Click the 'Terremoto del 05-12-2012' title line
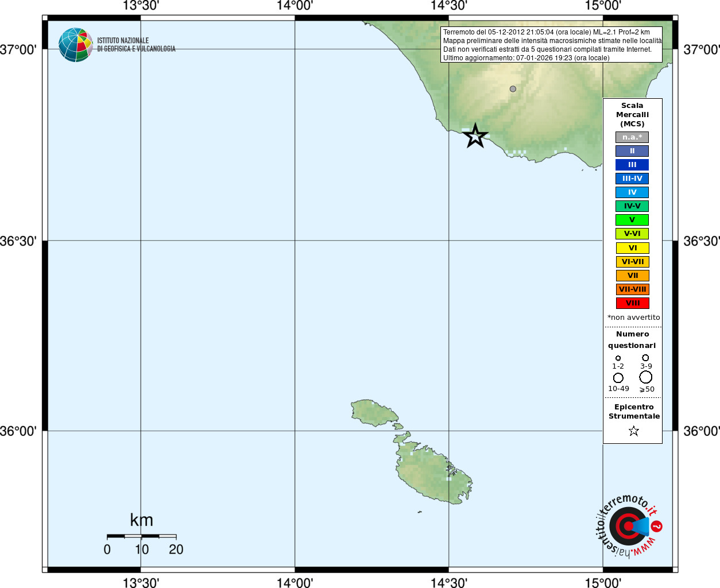 click(546, 32)
